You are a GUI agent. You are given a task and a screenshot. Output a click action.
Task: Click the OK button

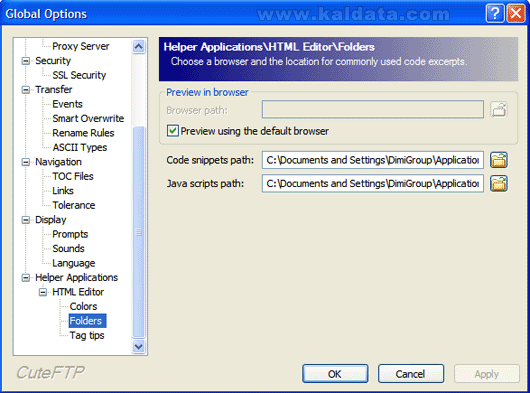[x=335, y=374]
